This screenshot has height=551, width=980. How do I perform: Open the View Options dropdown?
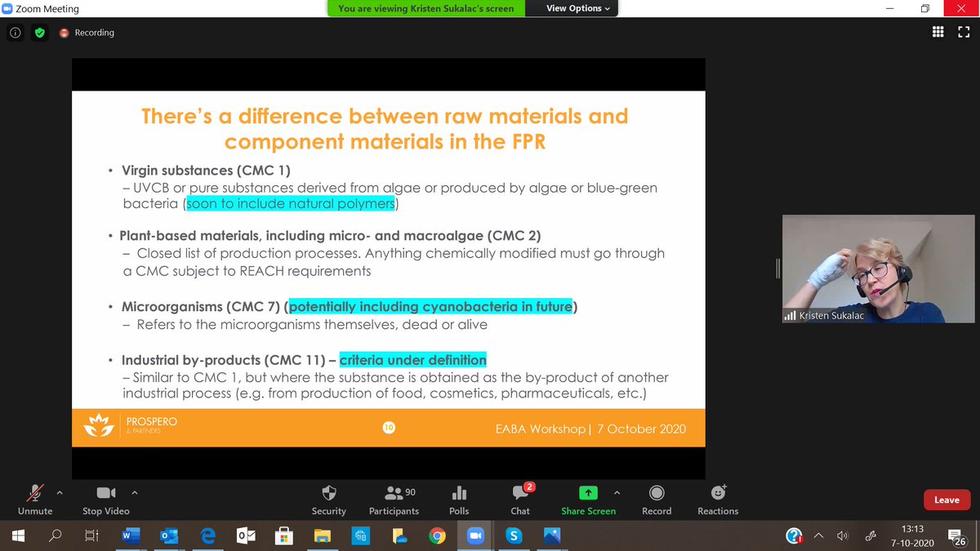click(x=578, y=8)
